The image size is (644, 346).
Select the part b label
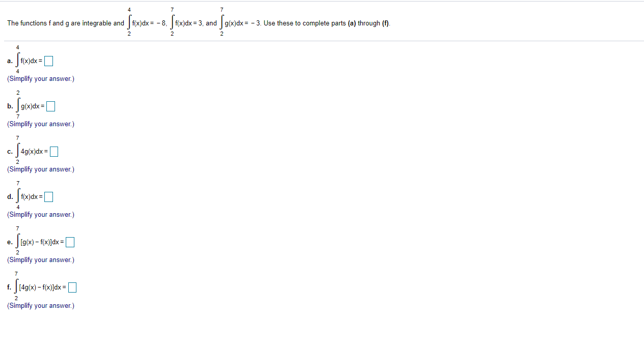[9, 106]
